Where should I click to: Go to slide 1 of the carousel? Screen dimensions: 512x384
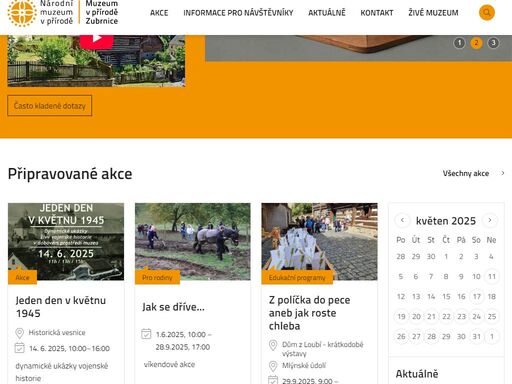pyautogui.click(x=459, y=43)
